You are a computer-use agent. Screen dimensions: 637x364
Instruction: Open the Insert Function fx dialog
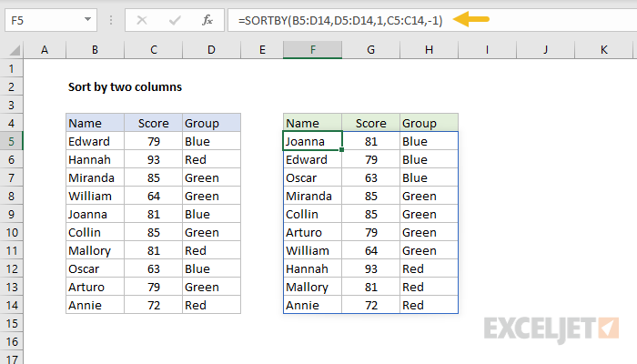207,19
